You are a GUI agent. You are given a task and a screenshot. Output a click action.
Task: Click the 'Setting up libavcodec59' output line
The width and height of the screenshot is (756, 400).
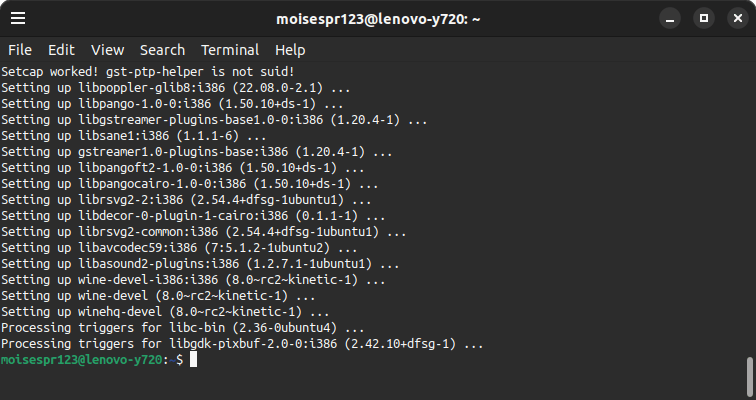[x=179, y=248]
